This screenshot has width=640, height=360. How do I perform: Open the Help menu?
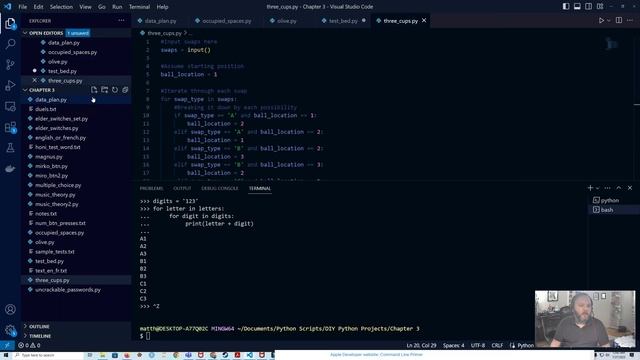162,7
